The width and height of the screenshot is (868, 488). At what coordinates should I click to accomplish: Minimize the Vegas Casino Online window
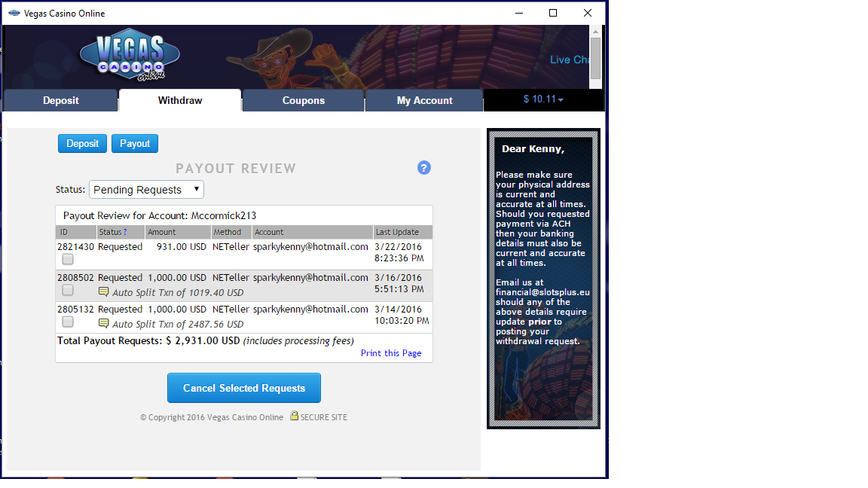click(518, 13)
